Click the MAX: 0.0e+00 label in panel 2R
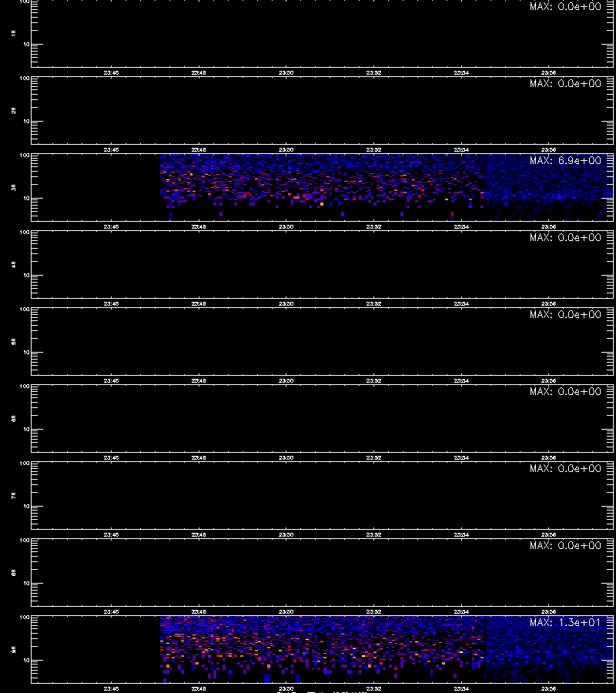This screenshot has width=616, height=693. [565, 83]
